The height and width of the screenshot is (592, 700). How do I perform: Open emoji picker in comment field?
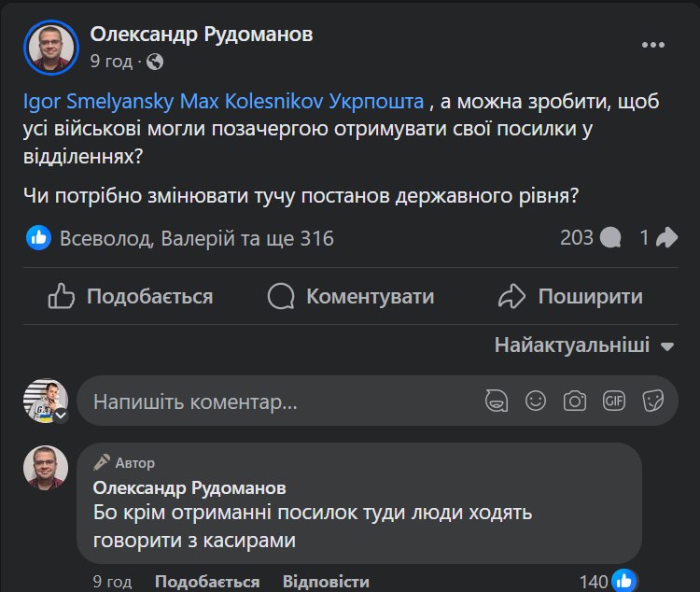coord(536,402)
